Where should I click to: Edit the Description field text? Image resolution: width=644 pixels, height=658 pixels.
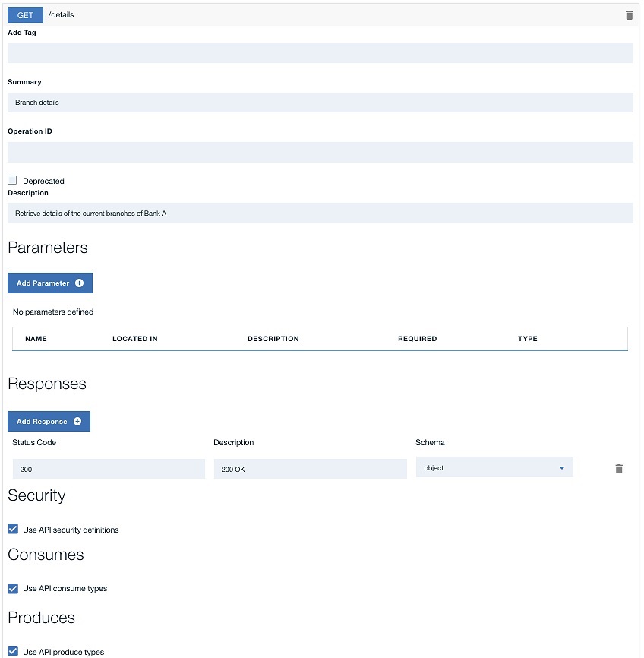[320, 214]
